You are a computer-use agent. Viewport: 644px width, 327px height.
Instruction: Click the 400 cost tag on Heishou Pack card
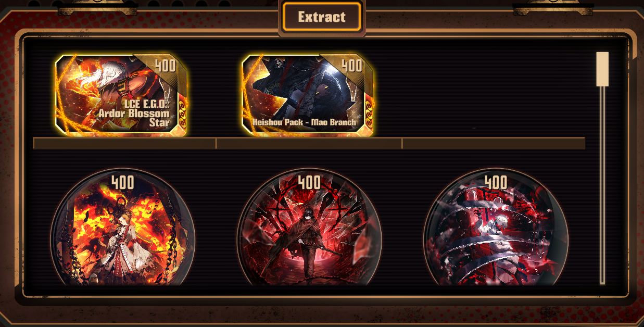click(351, 66)
